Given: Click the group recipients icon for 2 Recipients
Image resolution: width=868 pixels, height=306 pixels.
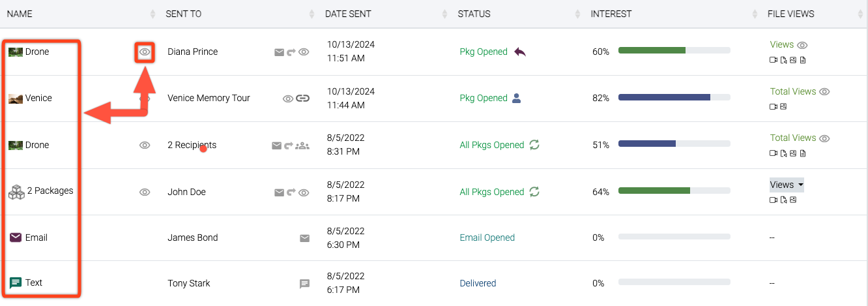Looking at the screenshot, I should [302, 145].
